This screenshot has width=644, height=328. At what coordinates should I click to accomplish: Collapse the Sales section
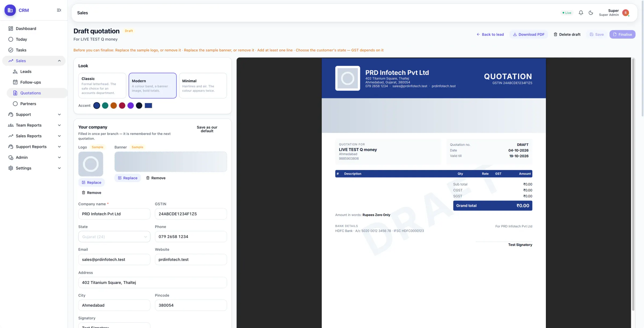click(34, 61)
